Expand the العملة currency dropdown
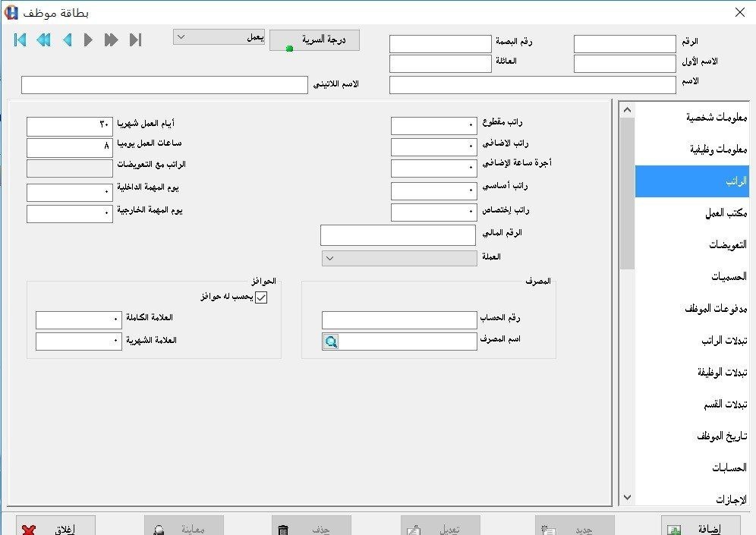Screen dimensions: 756x535 [399, 258]
